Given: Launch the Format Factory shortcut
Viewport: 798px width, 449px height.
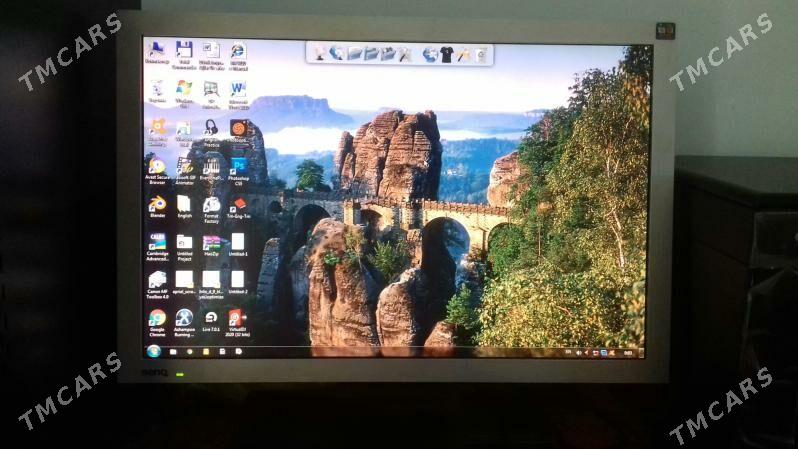Looking at the screenshot, I should click(211, 204).
